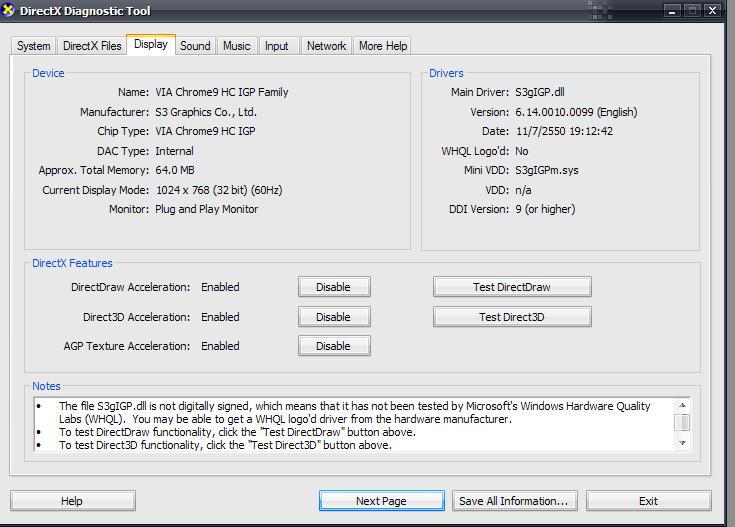Close the DirectX Diagnostic Tool window

click(713, 11)
